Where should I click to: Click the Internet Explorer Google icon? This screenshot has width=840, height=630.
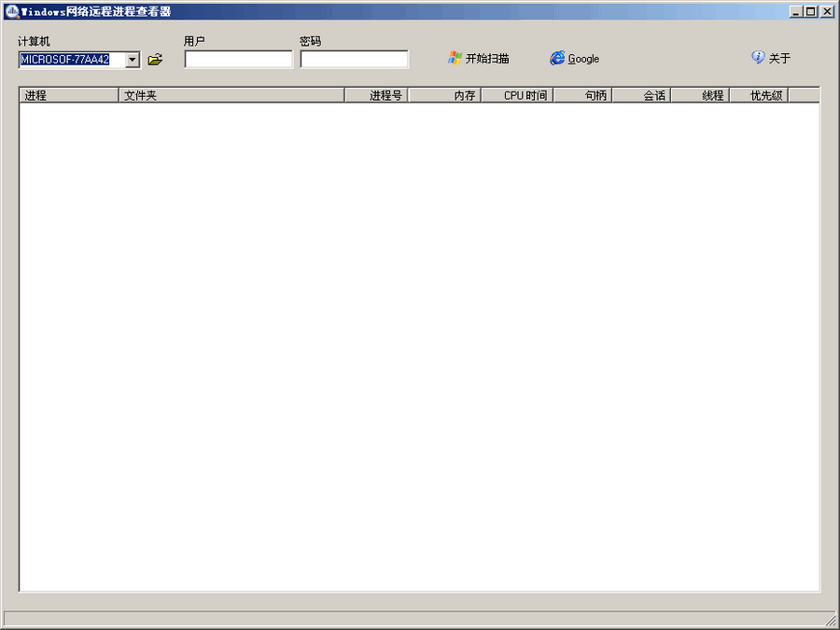tap(557, 58)
